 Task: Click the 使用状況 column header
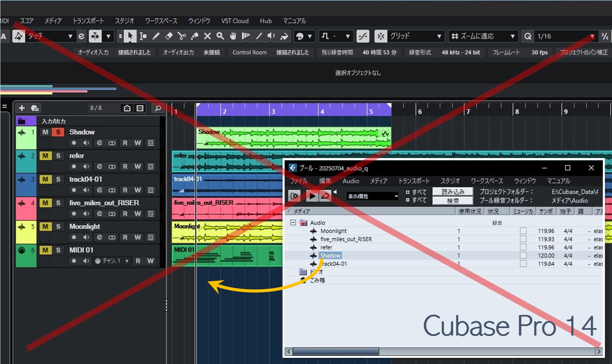pos(470,211)
